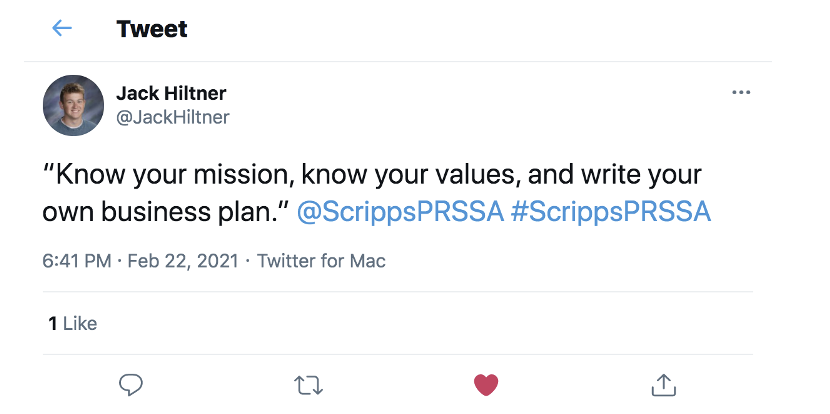Image resolution: width=830 pixels, height=414 pixels.
Task: Open the @JackHiltner handle link
Action: (x=173, y=117)
